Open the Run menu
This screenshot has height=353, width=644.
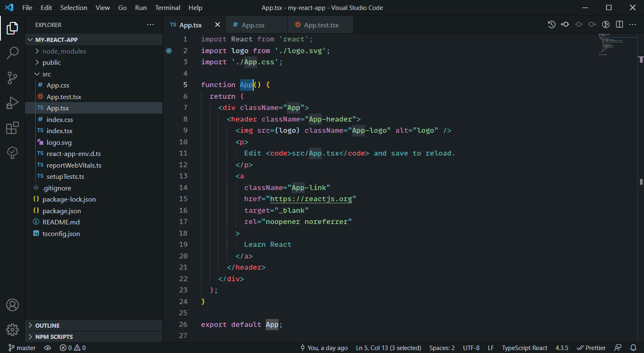(x=141, y=7)
